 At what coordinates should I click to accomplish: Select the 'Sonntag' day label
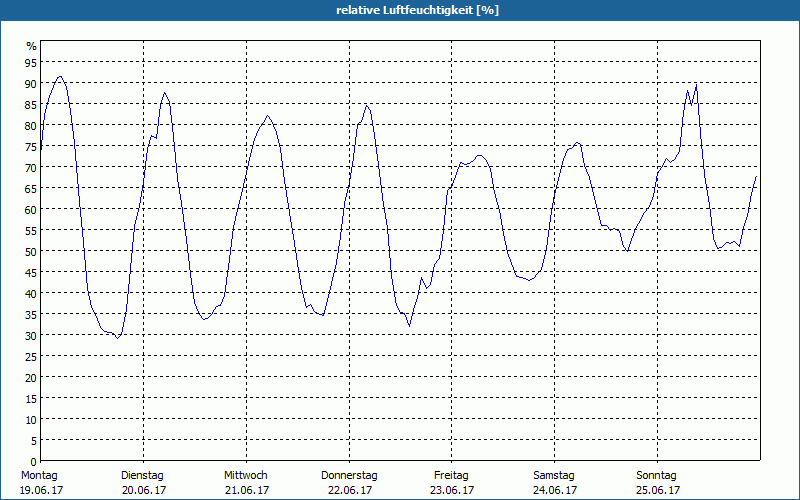pos(657,475)
